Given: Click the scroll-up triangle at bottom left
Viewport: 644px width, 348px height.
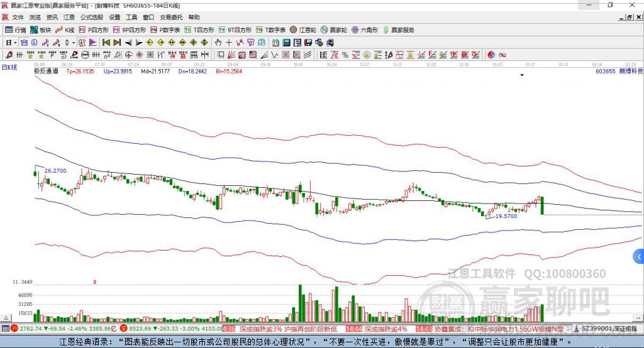Looking at the screenshot, I should click(x=6, y=318).
